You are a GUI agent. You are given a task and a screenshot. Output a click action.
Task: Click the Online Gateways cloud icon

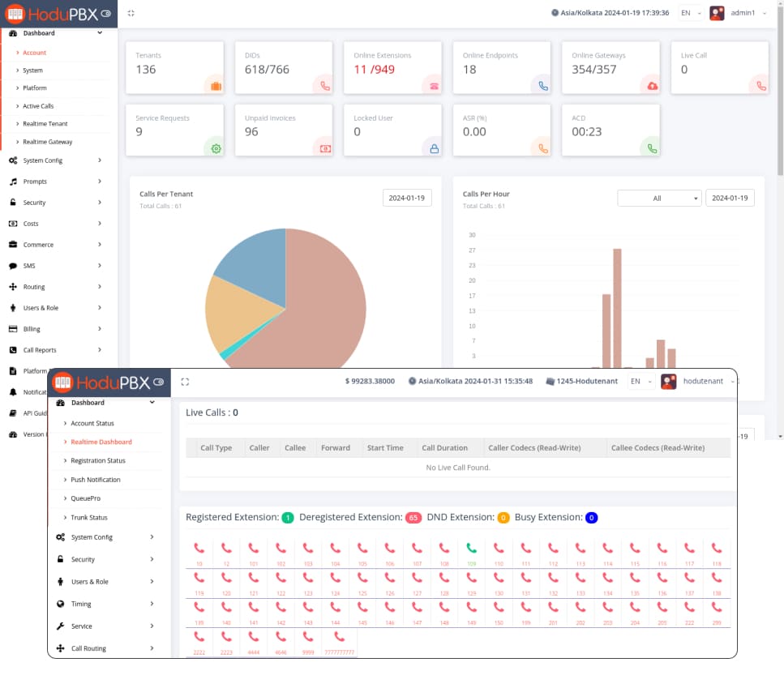[651, 86]
